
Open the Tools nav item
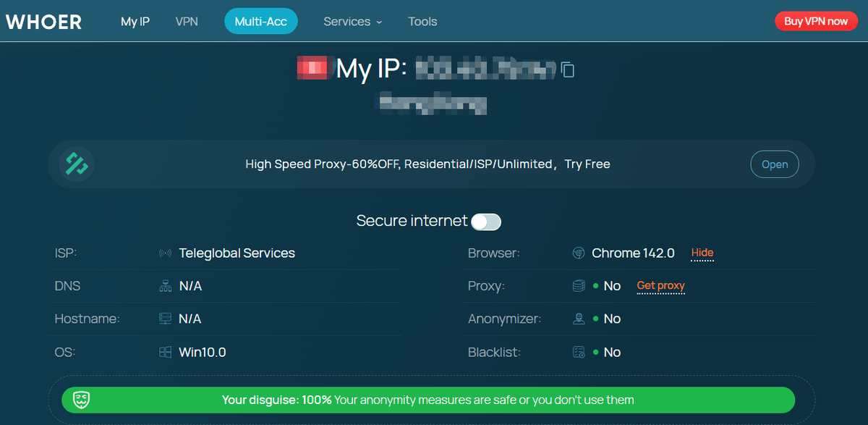pyautogui.click(x=422, y=22)
